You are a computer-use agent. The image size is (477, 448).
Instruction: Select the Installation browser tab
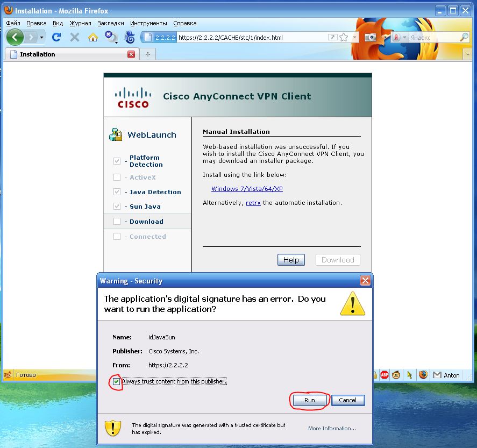[x=38, y=54]
